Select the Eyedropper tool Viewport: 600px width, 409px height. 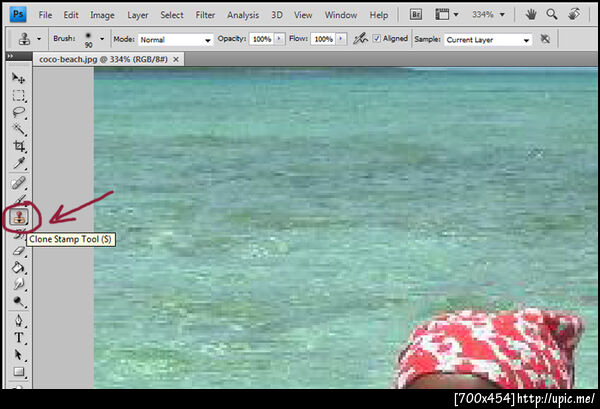pyautogui.click(x=18, y=163)
